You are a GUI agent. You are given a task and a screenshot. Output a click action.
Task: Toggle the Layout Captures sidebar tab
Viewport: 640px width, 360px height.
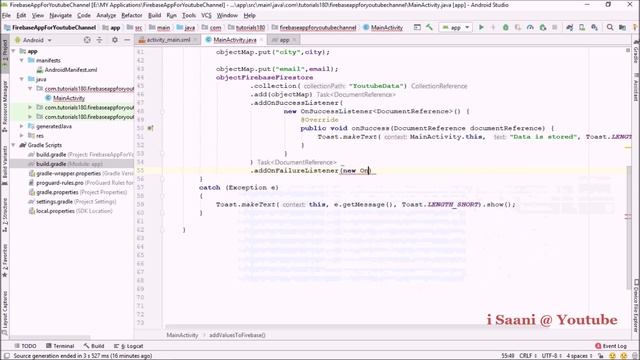click(x=5, y=312)
